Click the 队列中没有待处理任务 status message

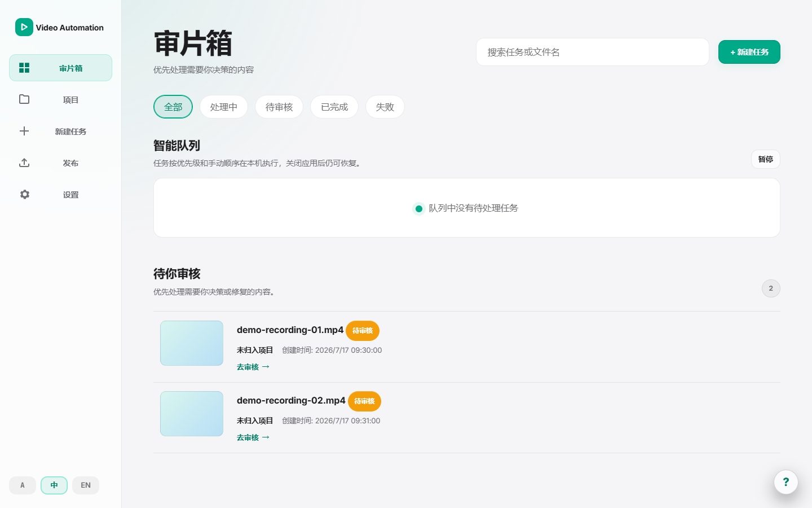point(474,208)
